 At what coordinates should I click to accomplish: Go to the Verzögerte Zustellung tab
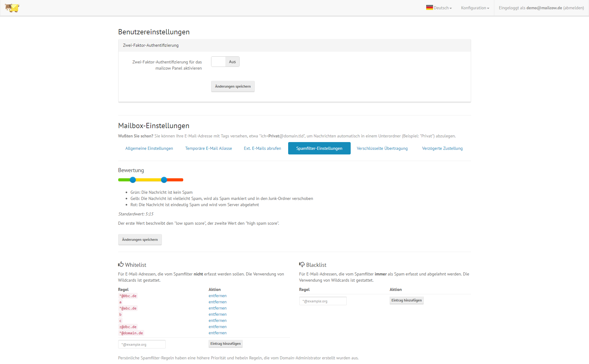coord(442,148)
